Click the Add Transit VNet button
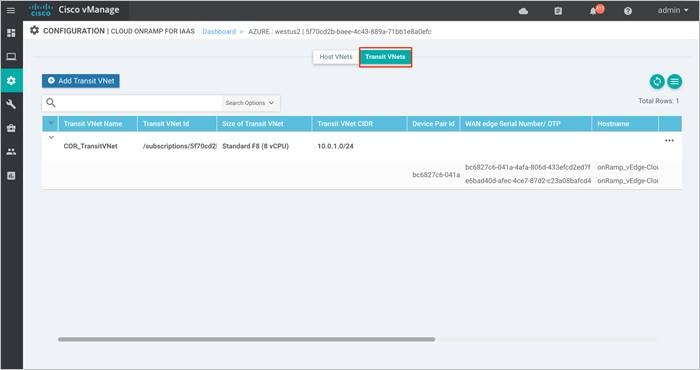Image resolution: width=700 pixels, height=370 pixels. pyautogui.click(x=81, y=81)
